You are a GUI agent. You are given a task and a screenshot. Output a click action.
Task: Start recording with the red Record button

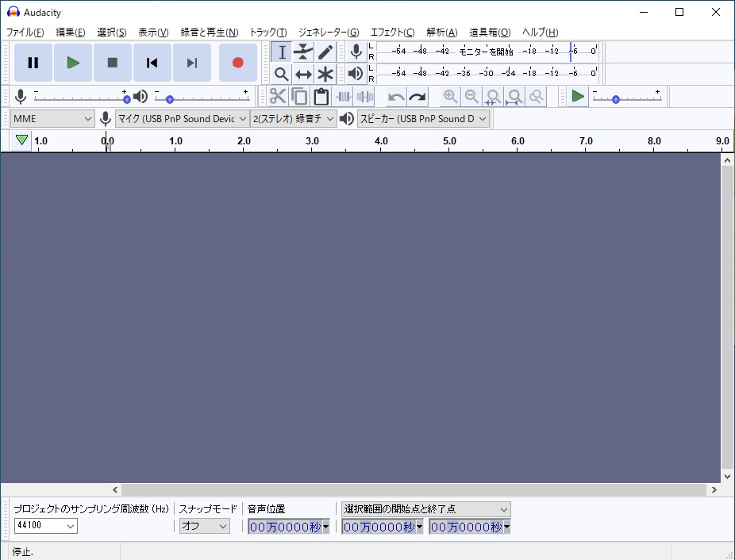click(237, 63)
